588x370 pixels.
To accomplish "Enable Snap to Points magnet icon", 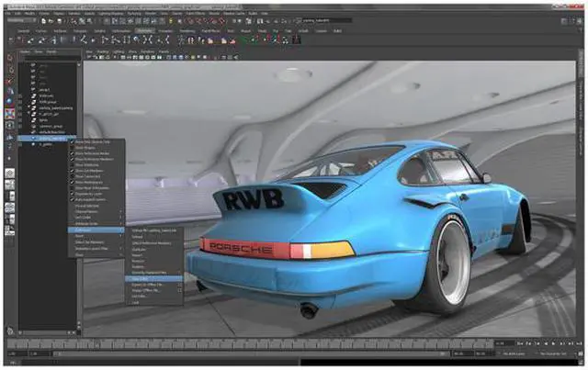I will [207, 21].
